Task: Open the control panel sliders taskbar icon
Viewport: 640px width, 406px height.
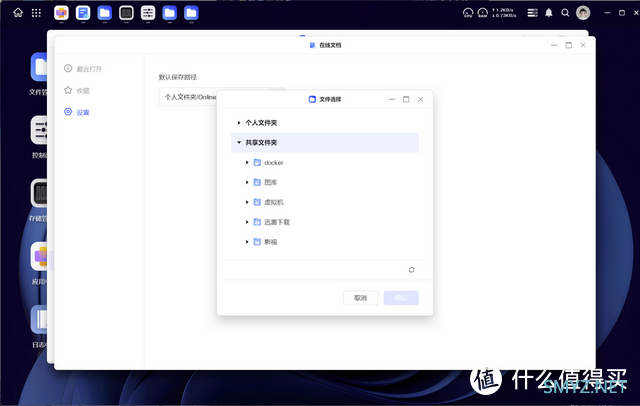Action: pos(148,13)
